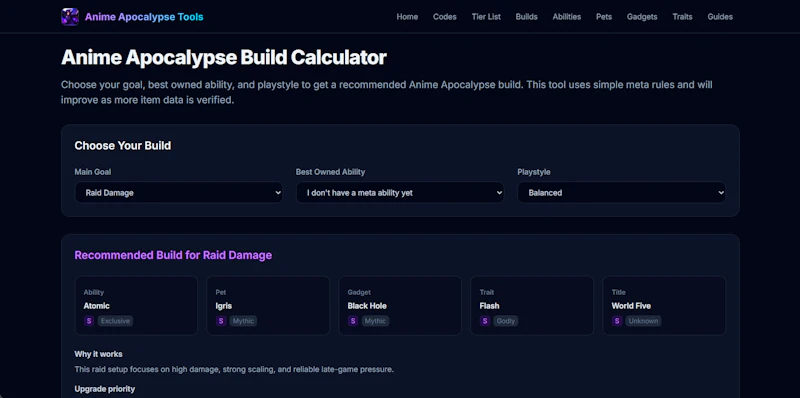Click the S tier badge under World Five
800x398 pixels.
click(x=617, y=321)
